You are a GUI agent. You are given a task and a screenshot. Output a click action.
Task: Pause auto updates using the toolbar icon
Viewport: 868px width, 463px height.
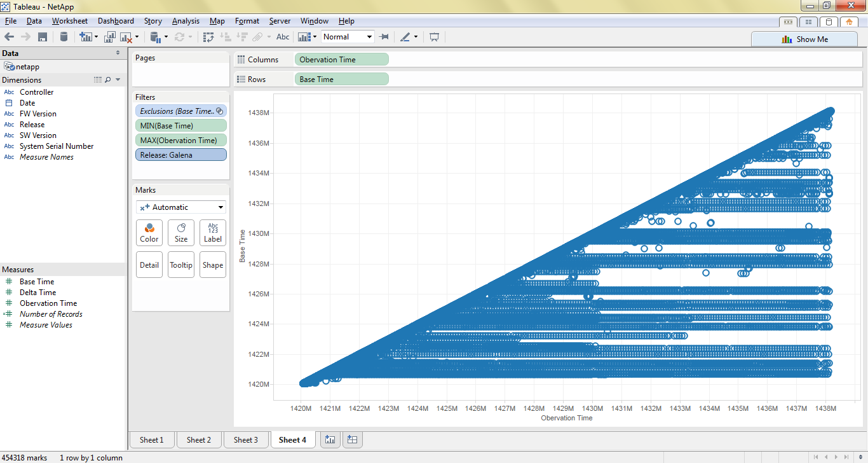[155, 37]
